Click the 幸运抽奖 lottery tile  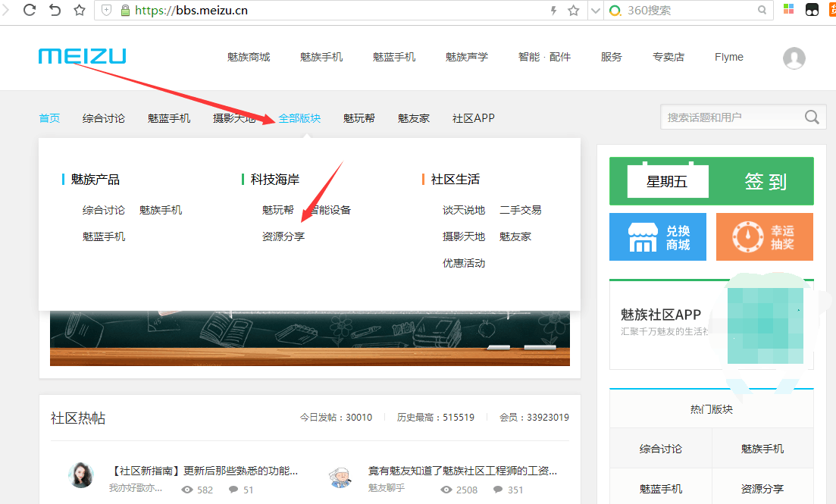click(764, 236)
